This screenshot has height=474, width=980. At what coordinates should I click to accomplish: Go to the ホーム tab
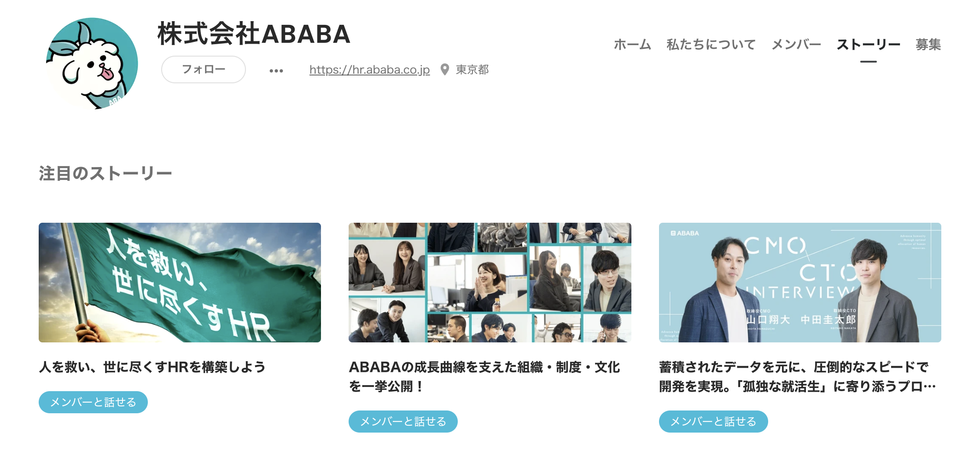(632, 45)
